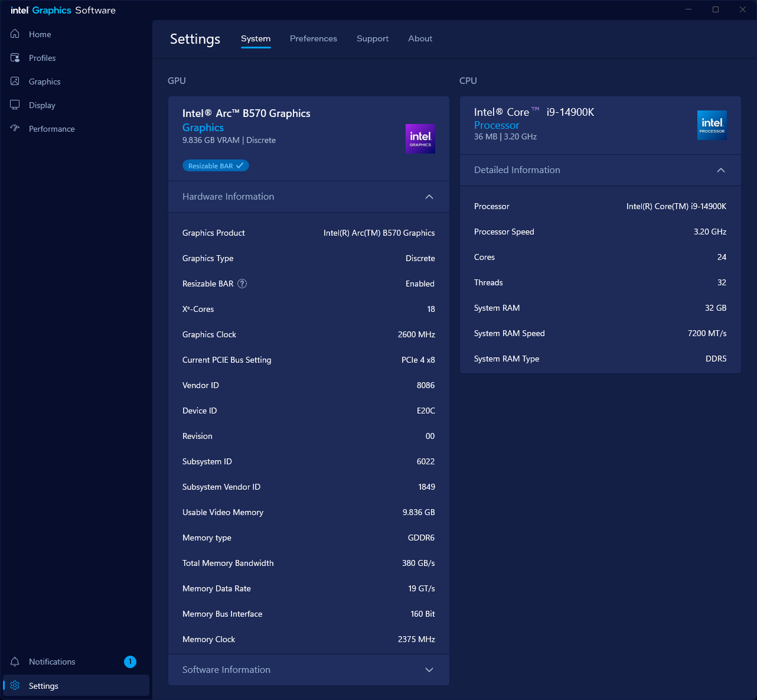The height and width of the screenshot is (700, 757).
Task: Click the Notifications bell icon
Action: [15, 662]
